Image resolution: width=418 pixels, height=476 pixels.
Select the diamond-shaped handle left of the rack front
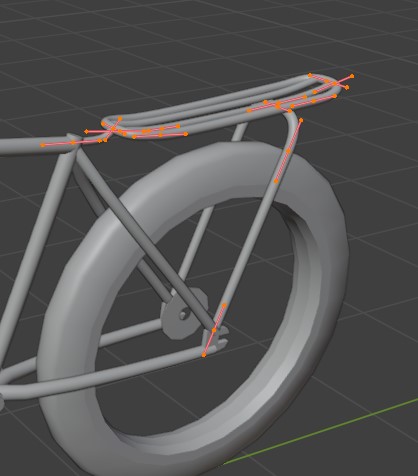(87, 132)
